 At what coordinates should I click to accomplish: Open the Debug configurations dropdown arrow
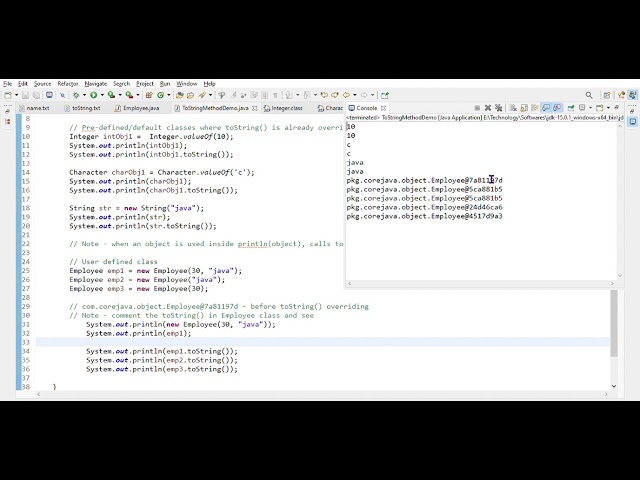pyautogui.click(x=84, y=95)
